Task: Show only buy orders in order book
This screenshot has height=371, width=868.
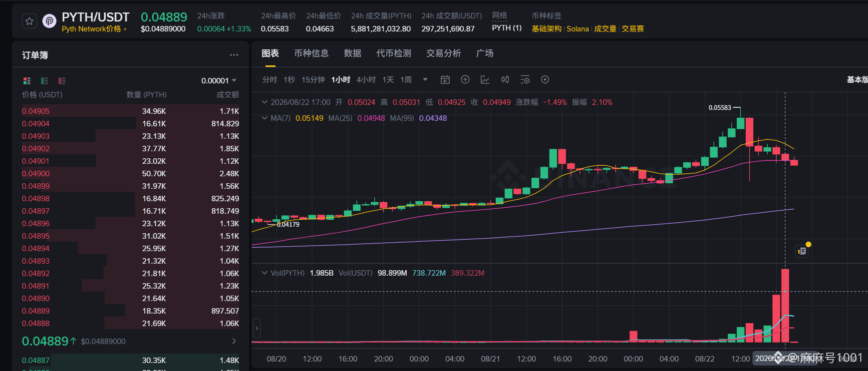Action: click(44, 81)
